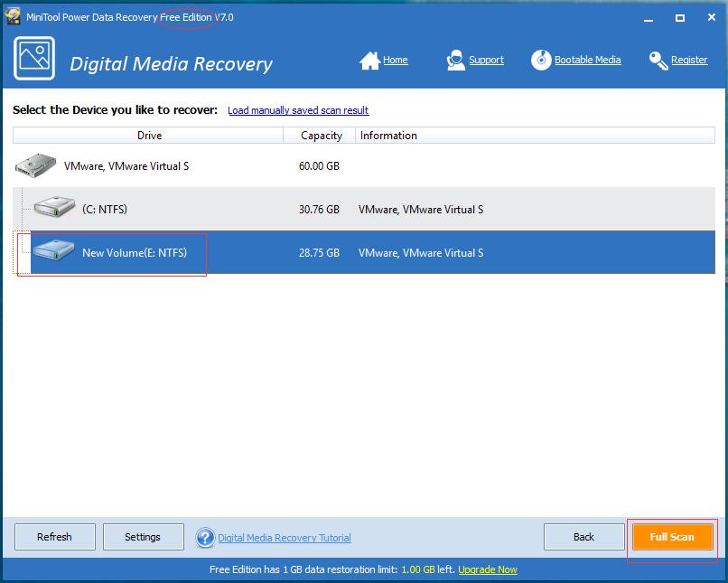728x583 pixels.
Task: Click the 28.75 GB capacity value
Action: [319, 253]
